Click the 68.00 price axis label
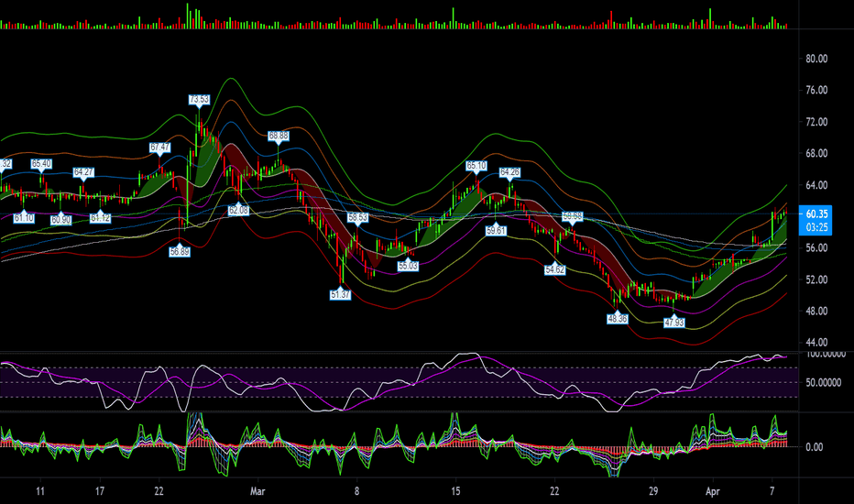The height and width of the screenshot is (504, 854). pos(816,154)
